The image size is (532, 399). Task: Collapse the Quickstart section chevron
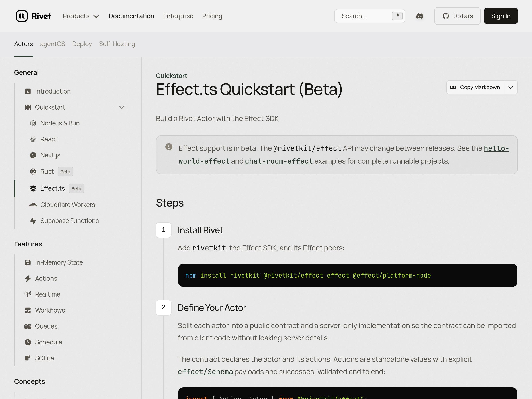click(122, 107)
